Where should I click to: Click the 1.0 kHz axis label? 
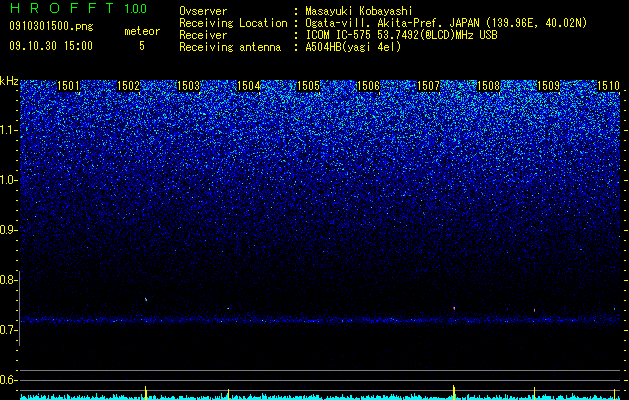coord(9,180)
